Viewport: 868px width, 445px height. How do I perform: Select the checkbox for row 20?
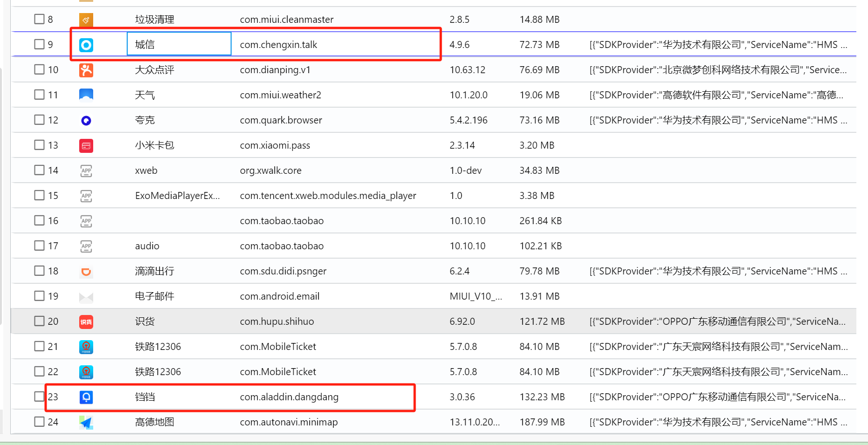click(x=39, y=321)
